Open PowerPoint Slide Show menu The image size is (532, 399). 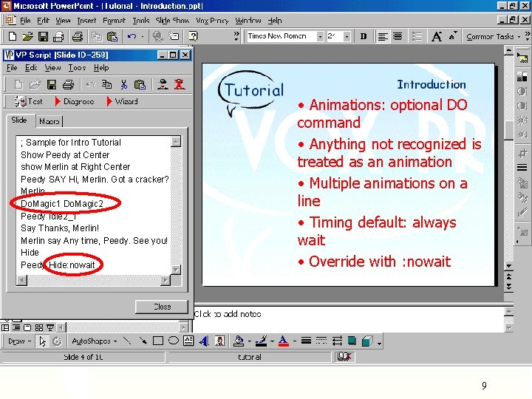coord(172,21)
